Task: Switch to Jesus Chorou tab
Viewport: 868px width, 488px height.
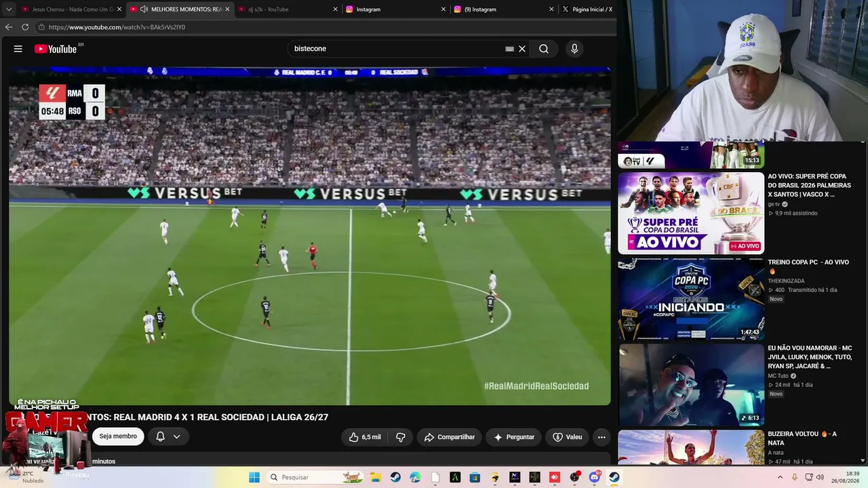Action: coord(72,9)
